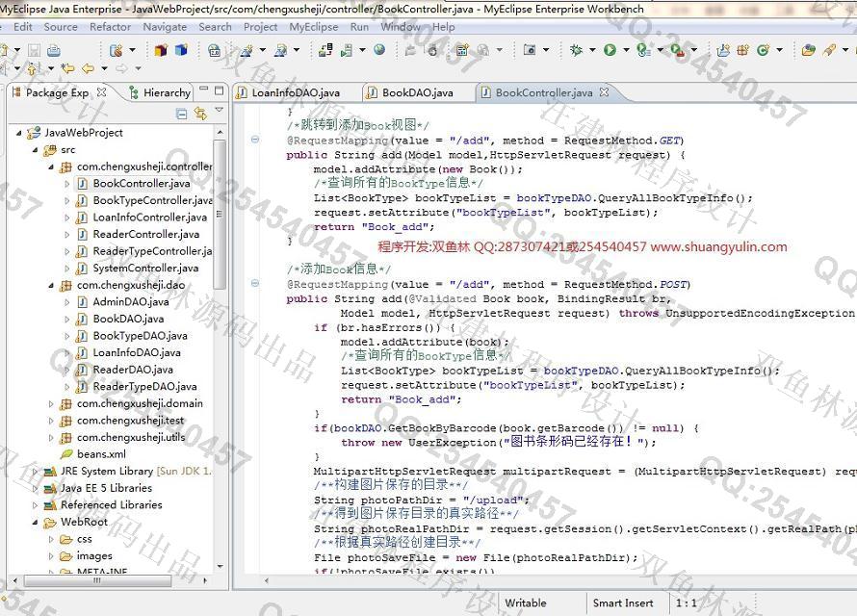Collapse the WebRoot folder
Viewport: 857px width, 616px height.
tap(35, 522)
